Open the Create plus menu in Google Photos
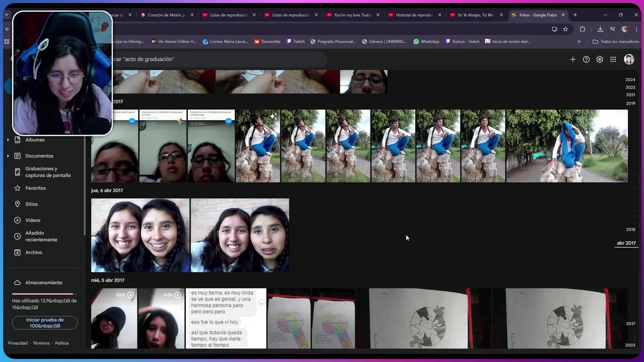 [573, 59]
